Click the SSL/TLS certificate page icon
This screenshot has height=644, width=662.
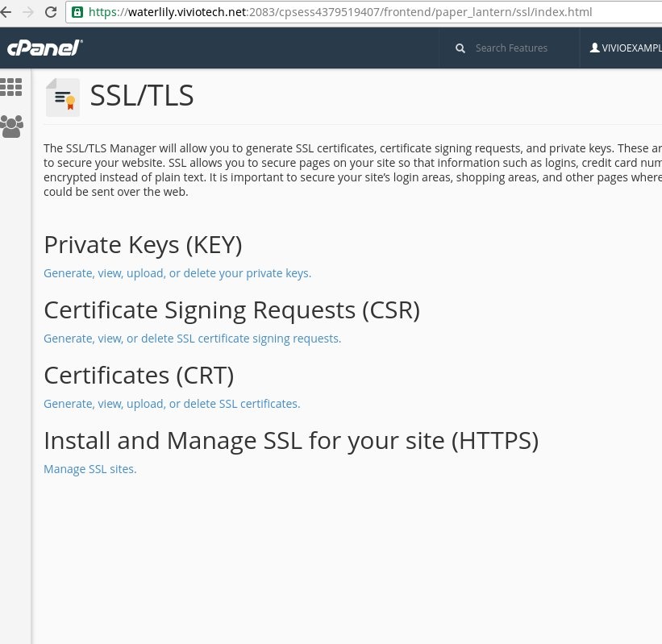62,98
